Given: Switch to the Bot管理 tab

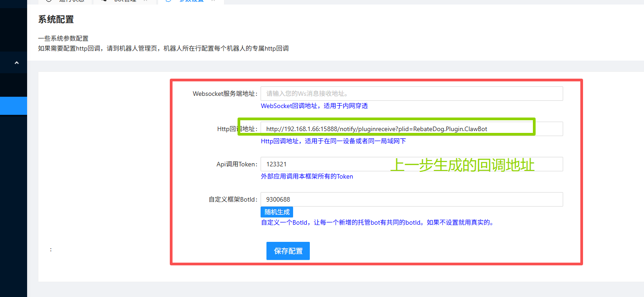Looking at the screenshot, I should coord(124,1).
